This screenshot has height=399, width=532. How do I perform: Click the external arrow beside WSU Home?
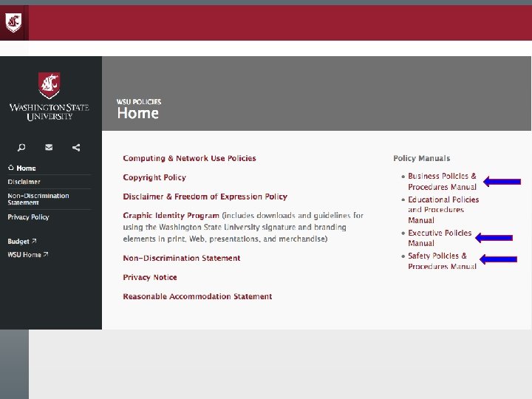click(46, 254)
